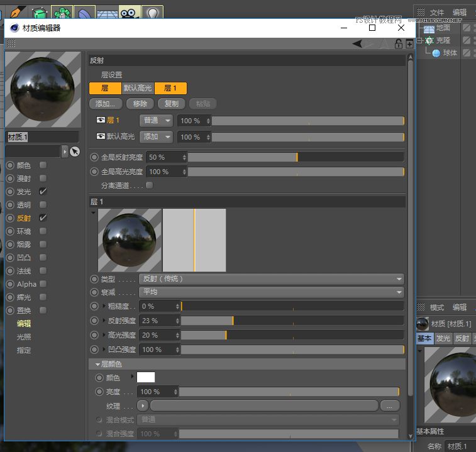
Task: Enable the 颜色 channel checkbox
Action: click(43, 165)
